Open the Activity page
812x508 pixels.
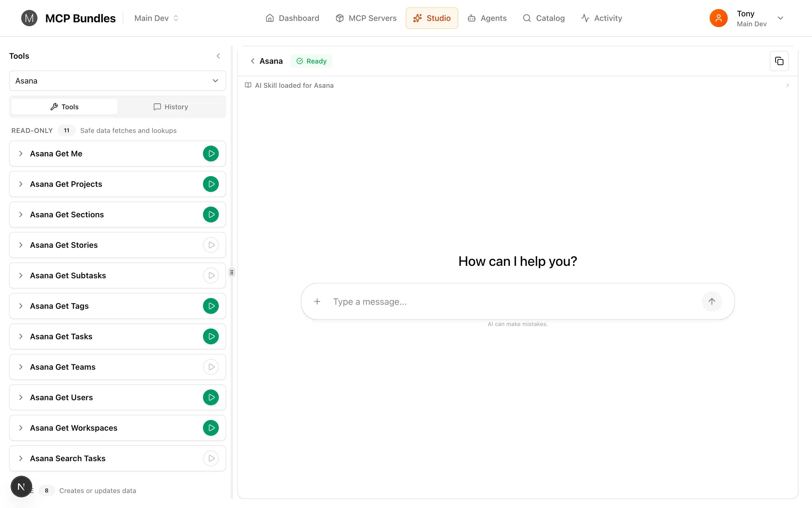point(602,18)
